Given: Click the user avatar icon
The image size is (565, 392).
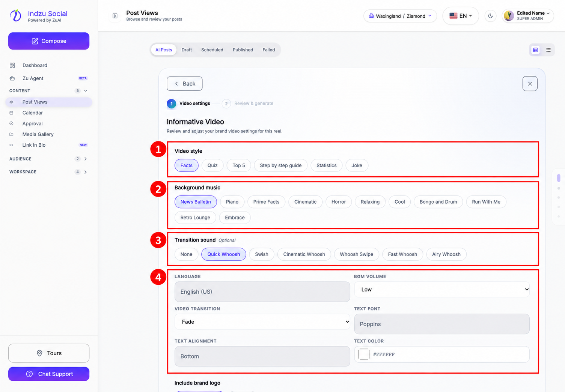Looking at the screenshot, I should pos(509,16).
